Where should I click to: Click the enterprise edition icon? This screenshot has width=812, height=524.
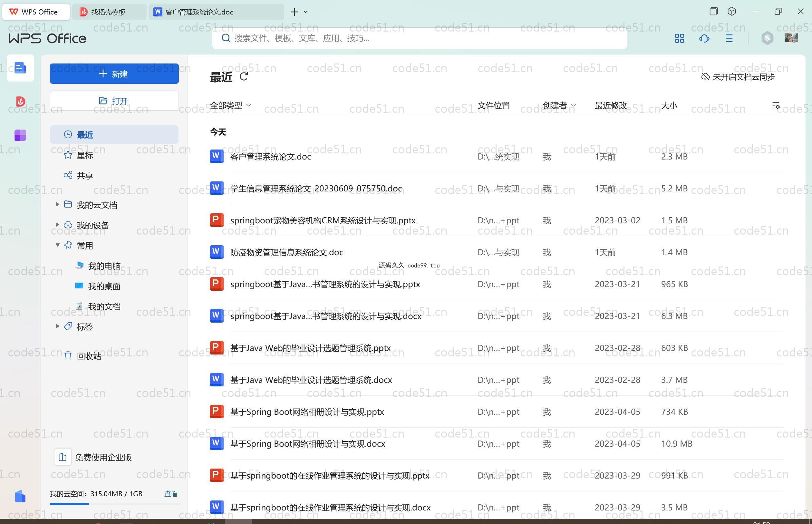63,457
